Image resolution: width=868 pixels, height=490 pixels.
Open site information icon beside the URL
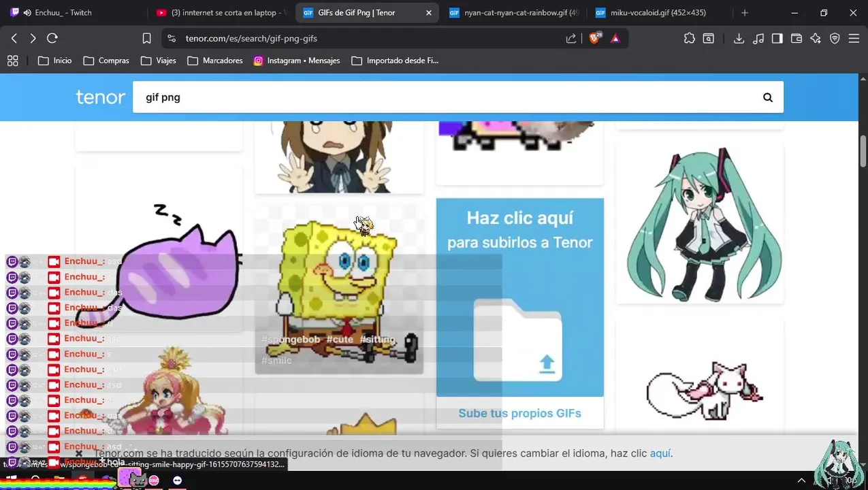pyautogui.click(x=172, y=39)
